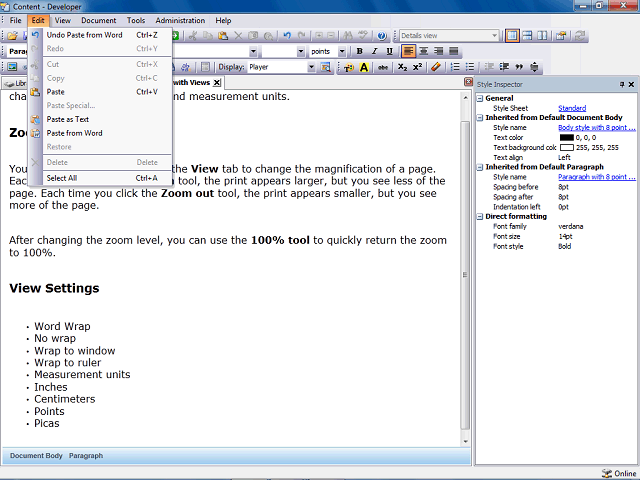
Task: Click the binoculars Find icon
Action: point(348,36)
